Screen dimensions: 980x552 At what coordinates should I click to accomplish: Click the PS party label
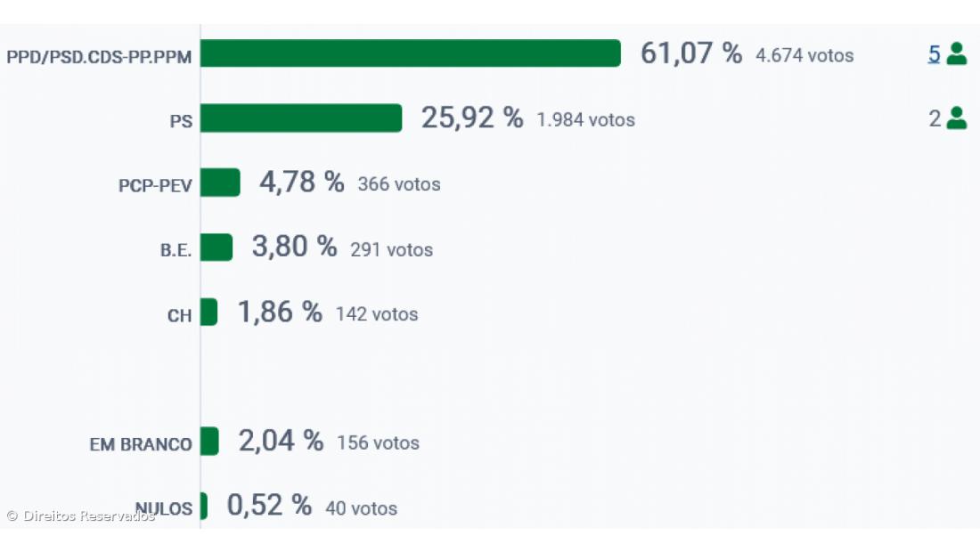pos(181,121)
